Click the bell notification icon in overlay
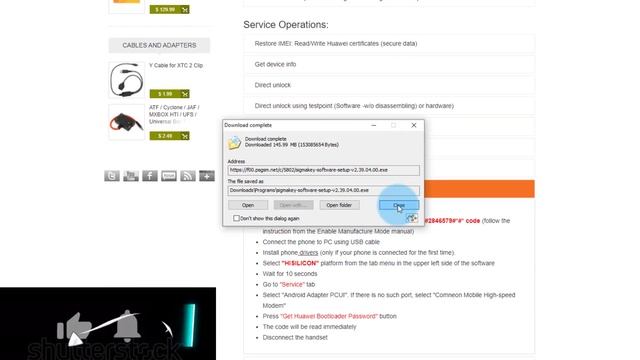 point(127,326)
